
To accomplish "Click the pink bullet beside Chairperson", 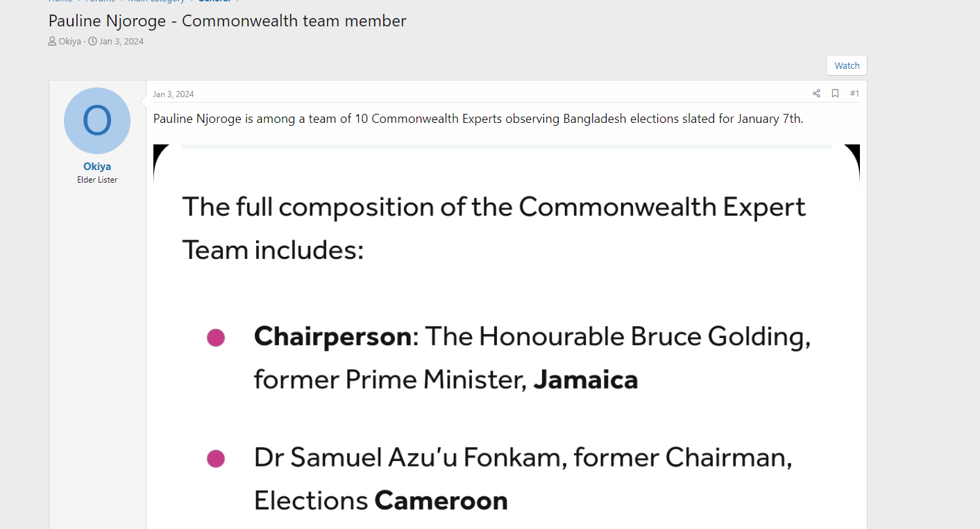I will (216, 338).
